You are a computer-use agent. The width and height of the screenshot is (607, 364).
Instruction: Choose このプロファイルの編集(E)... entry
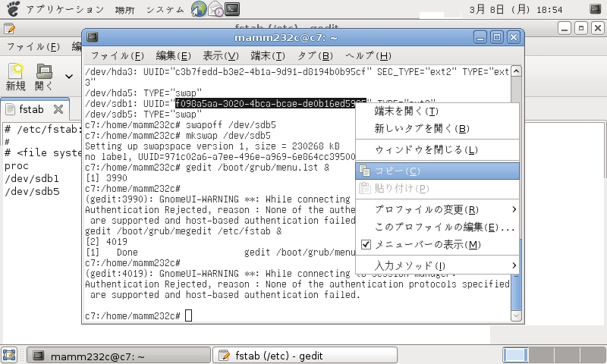pos(438,227)
